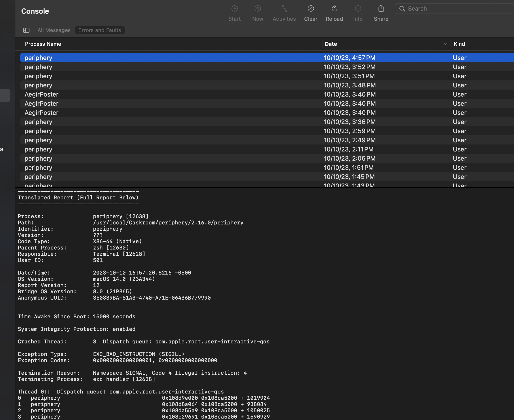514x420 pixels.
Task: Select the Errors and Faults filter
Action: pos(100,30)
